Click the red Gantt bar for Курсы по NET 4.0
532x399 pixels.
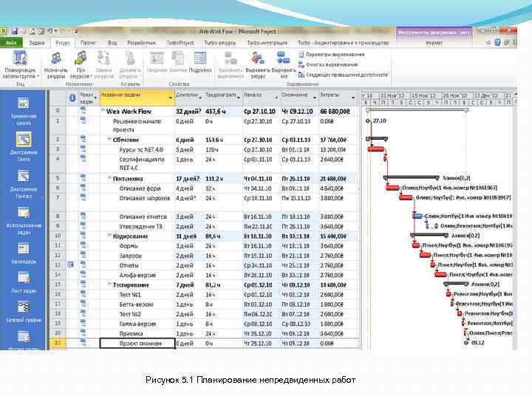click(376, 149)
